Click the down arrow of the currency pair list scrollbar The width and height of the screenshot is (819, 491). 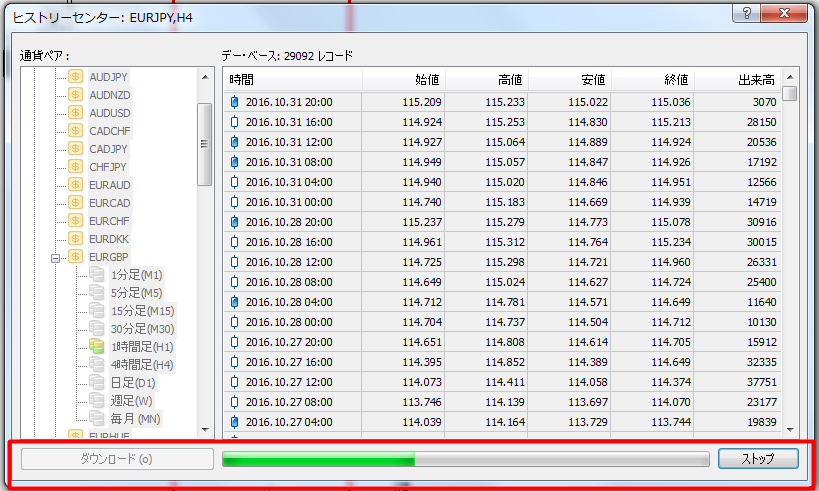click(x=205, y=430)
